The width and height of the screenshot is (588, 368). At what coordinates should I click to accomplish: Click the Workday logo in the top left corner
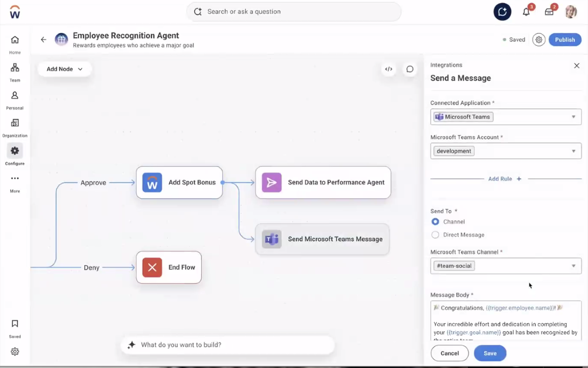(x=14, y=12)
